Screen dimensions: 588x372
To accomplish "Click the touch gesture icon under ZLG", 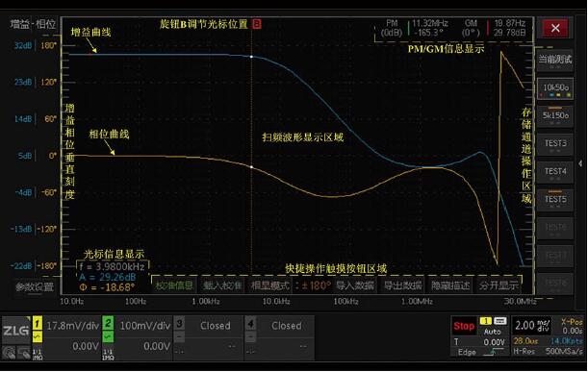I will point(9,354).
